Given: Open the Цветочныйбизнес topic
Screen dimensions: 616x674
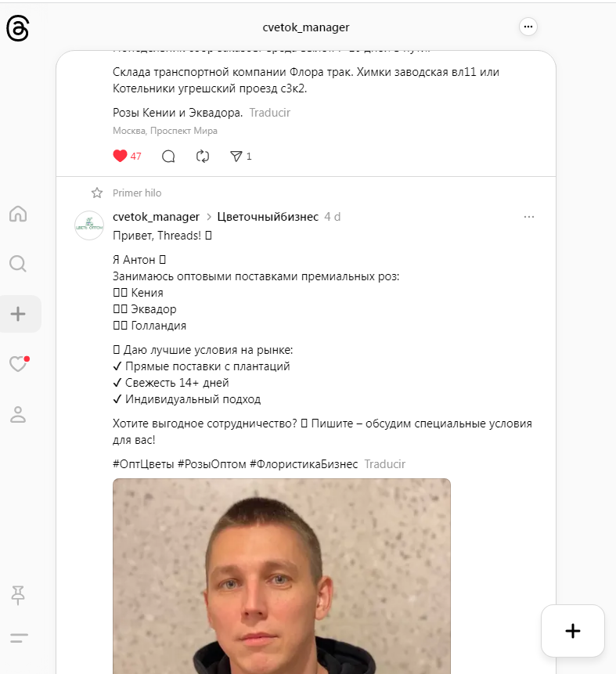Looking at the screenshot, I should click(x=268, y=217).
